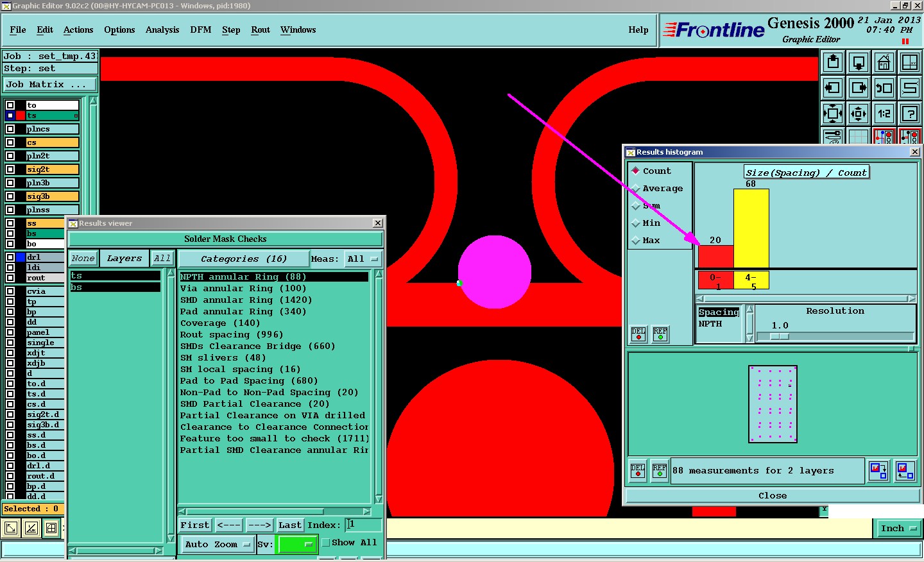Click the Index input field
The width and height of the screenshot is (924, 562).
(x=363, y=525)
